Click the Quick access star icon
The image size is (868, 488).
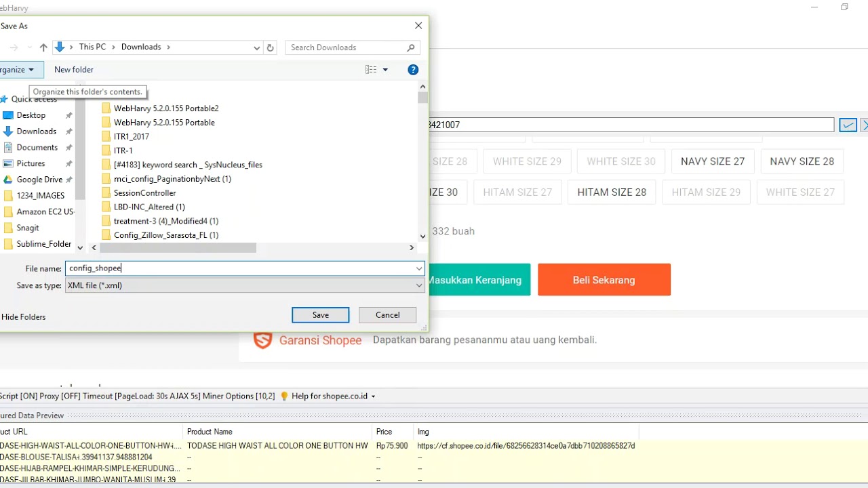[x=4, y=100]
